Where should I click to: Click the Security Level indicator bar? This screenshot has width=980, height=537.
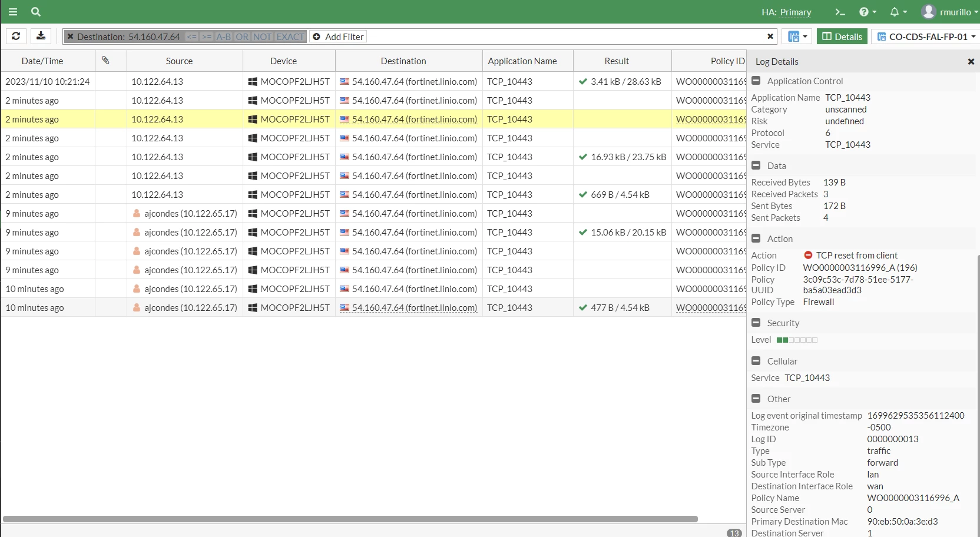[797, 340]
